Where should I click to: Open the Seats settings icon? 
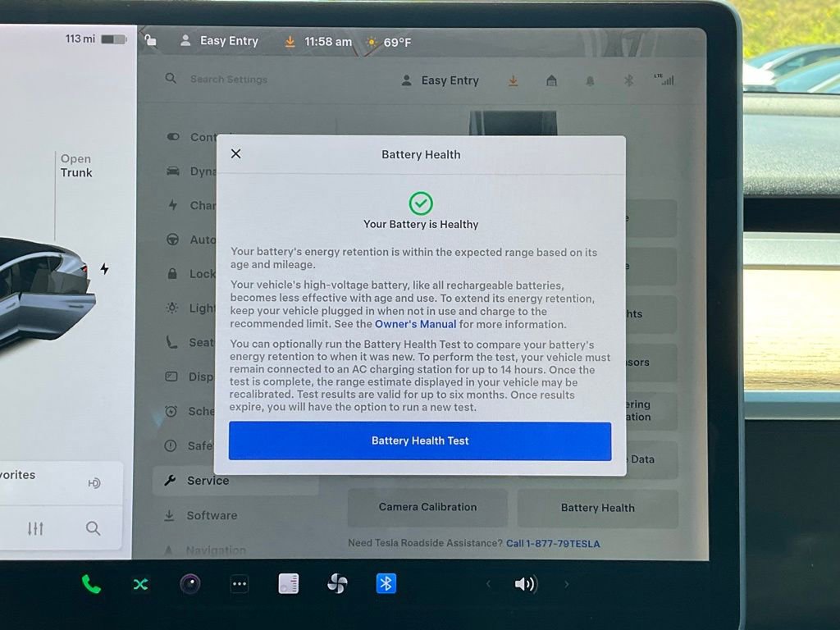(x=171, y=342)
